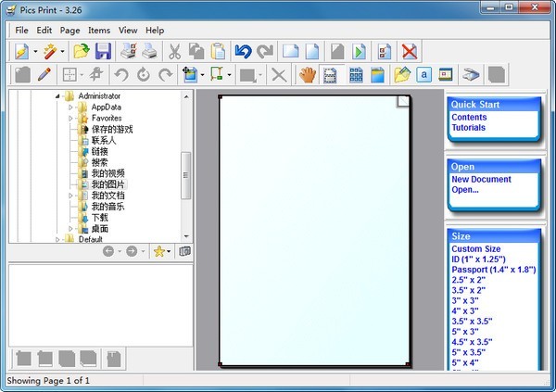The width and height of the screenshot is (556, 392).
Task: Choose Passport (1.4" x 1.8") size
Action: 494,270
